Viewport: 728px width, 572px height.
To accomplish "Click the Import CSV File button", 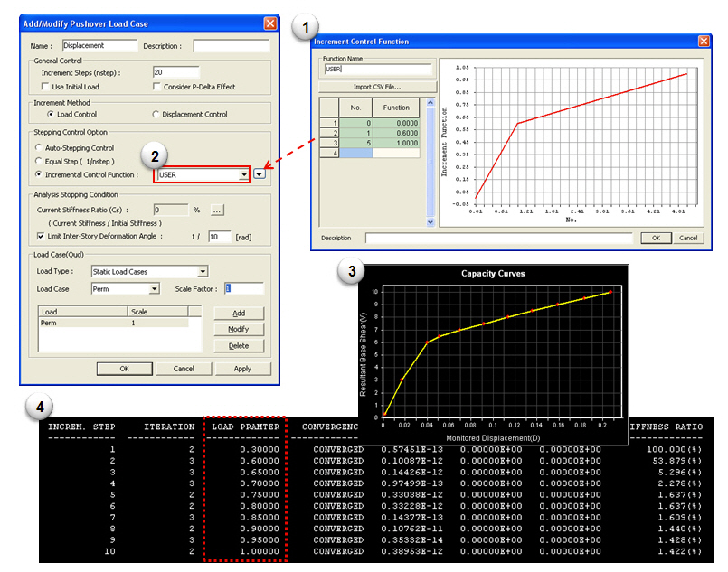I will point(377,87).
